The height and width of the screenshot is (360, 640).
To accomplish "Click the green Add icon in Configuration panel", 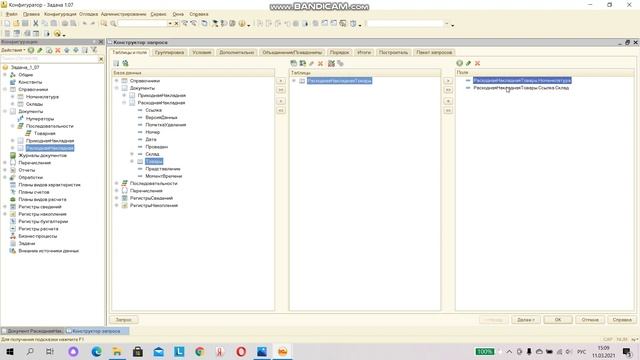I will 31,50.
